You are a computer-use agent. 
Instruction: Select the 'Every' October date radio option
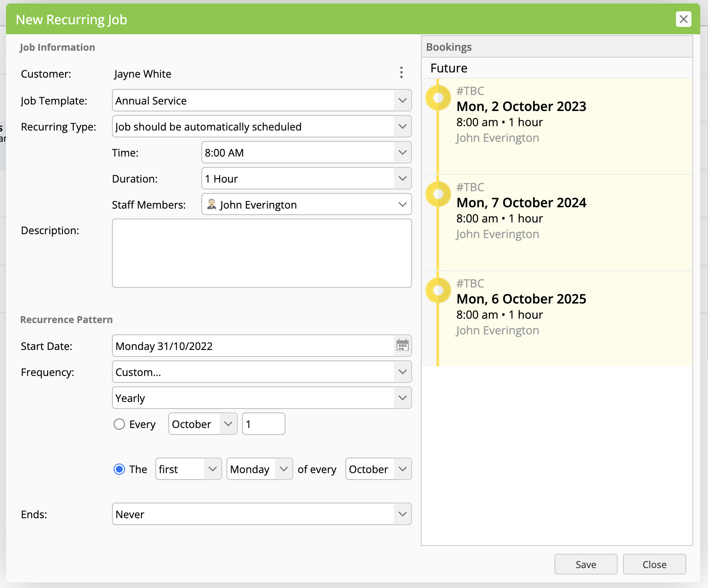pyautogui.click(x=119, y=424)
